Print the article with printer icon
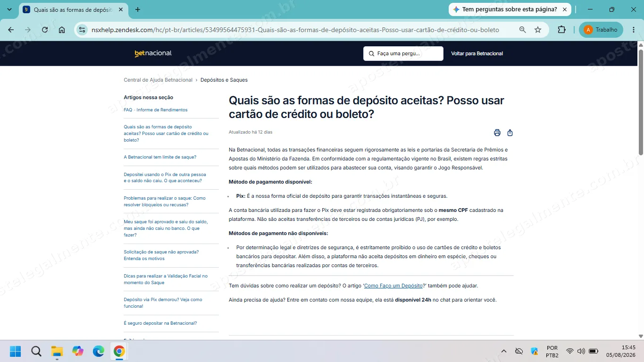 click(497, 133)
